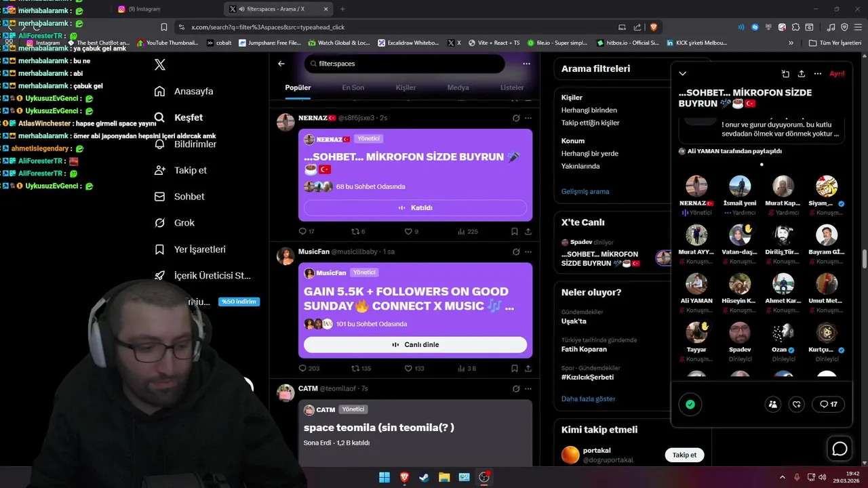Share the MusicFan post
Image resolution: width=868 pixels, height=488 pixels.
tap(528, 369)
